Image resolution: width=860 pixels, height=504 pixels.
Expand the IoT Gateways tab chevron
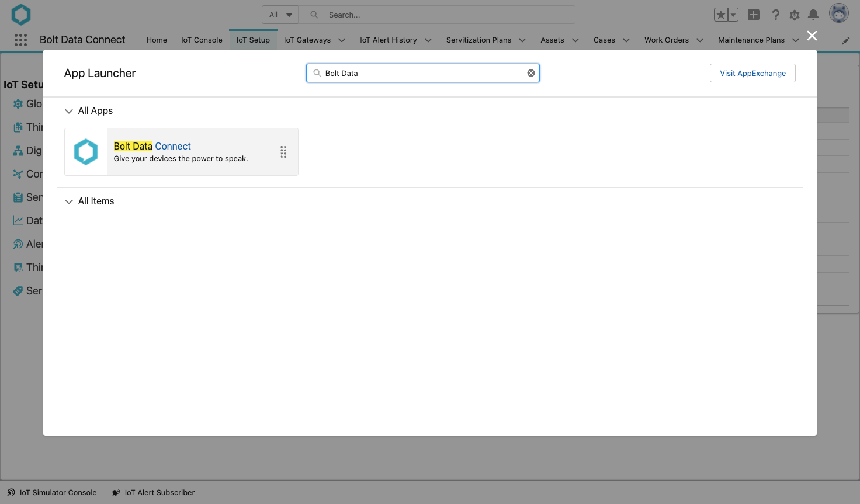[342, 40]
